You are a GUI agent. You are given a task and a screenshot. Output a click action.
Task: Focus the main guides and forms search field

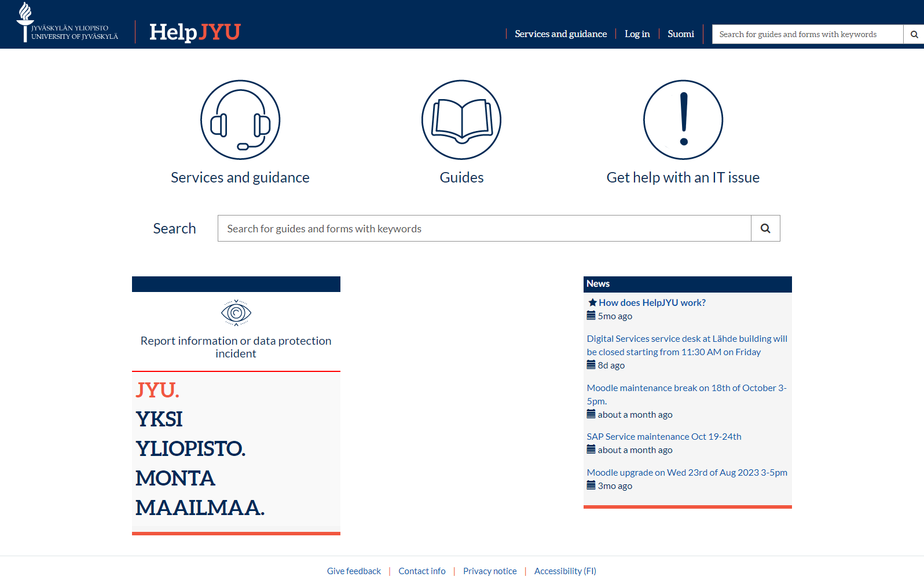pos(485,228)
